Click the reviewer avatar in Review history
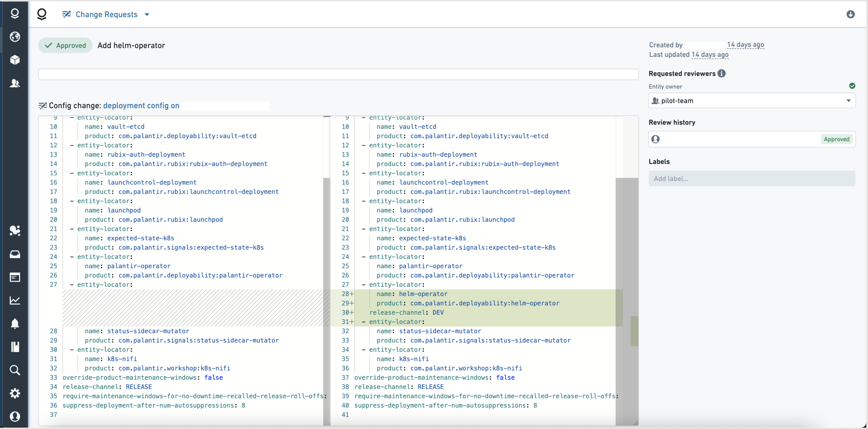Screen dimensions: 868x429 click(x=655, y=139)
